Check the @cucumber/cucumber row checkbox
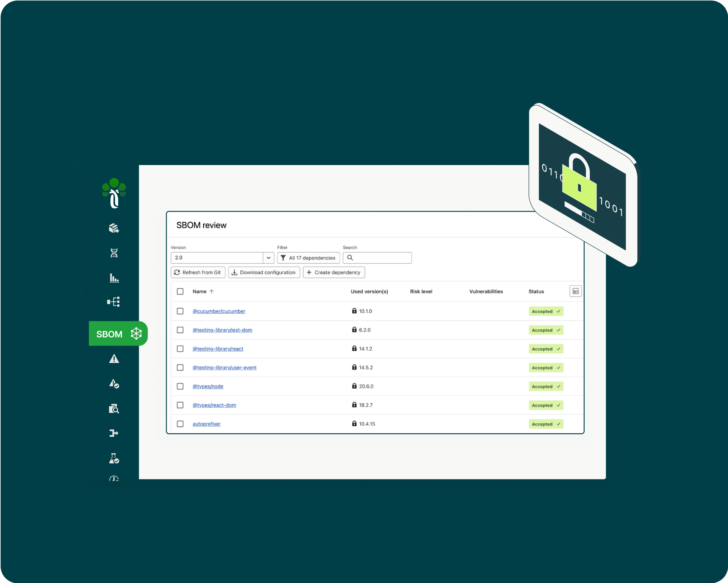 coord(180,311)
